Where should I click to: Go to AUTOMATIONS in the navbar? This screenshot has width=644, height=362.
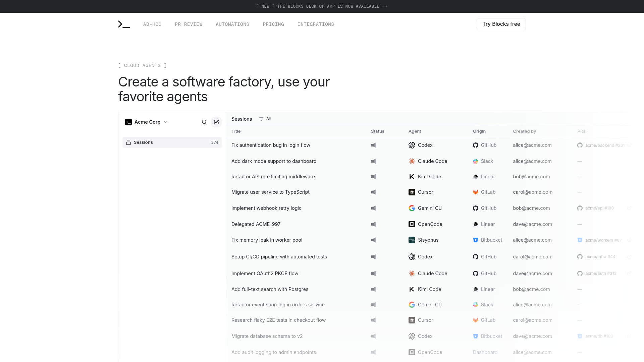232,24
